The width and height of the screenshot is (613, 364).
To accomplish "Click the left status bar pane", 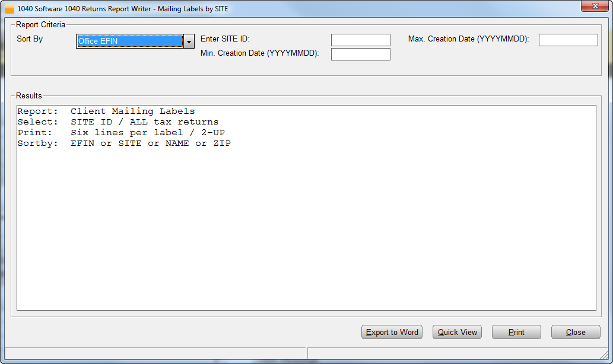I will click(154, 353).
